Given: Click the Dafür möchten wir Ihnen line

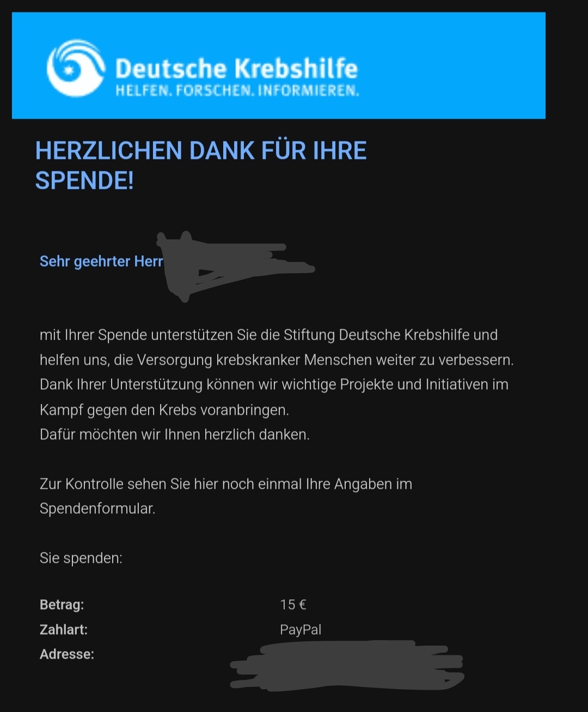Looking at the screenshot, I should click(175, 435).
